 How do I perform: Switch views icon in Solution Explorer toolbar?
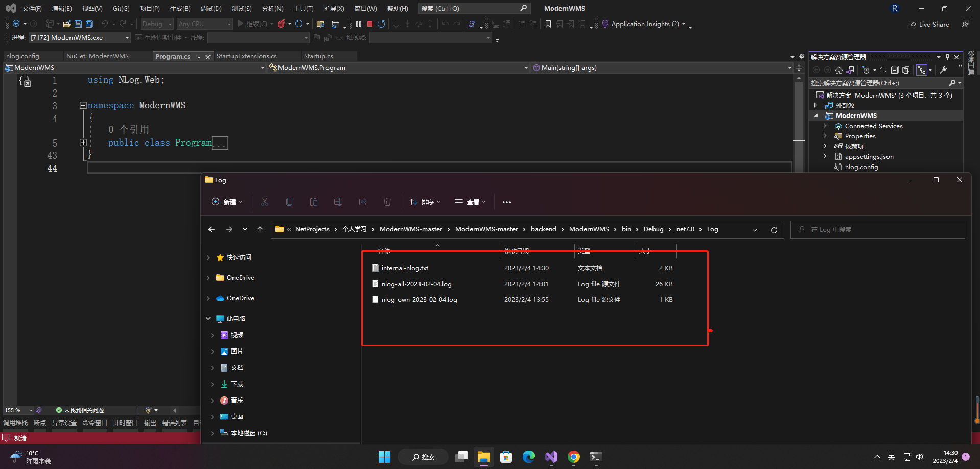pos(850,70)
